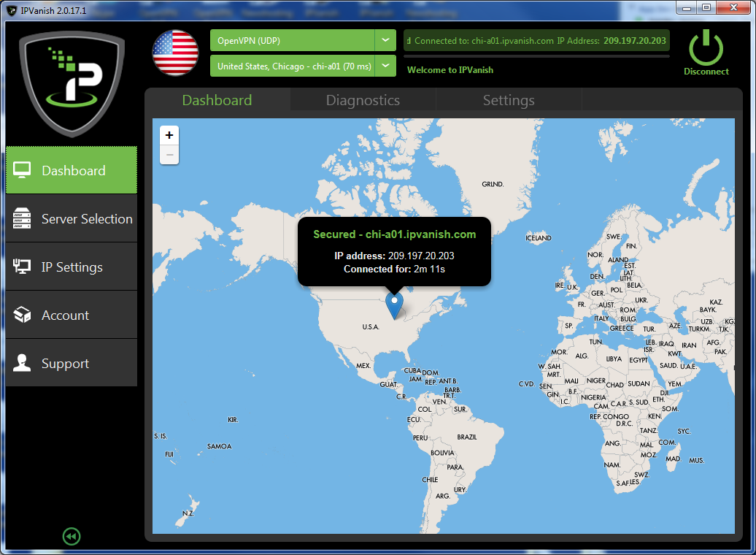Image resolution: width=756 pixels, height=555 pixels.
Task: Click the MEX. label on the map
Action: coord(363,365)
